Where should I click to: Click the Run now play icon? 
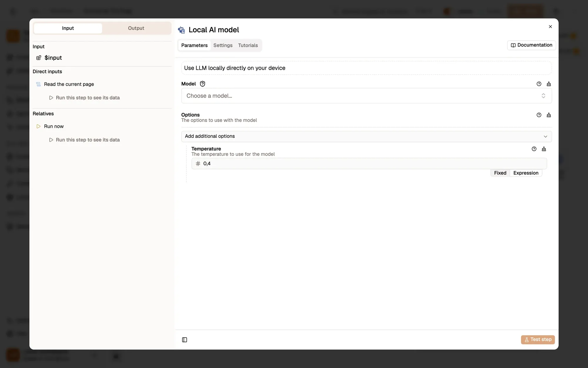39,126
